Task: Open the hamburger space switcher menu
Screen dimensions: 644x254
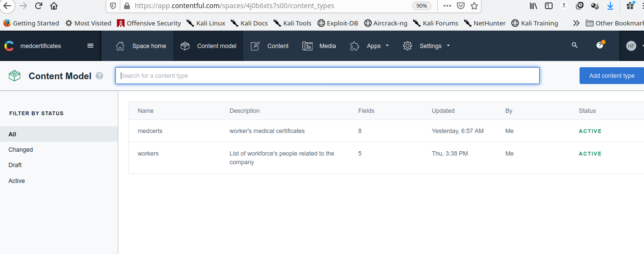Action: click(x=90, y=46)
